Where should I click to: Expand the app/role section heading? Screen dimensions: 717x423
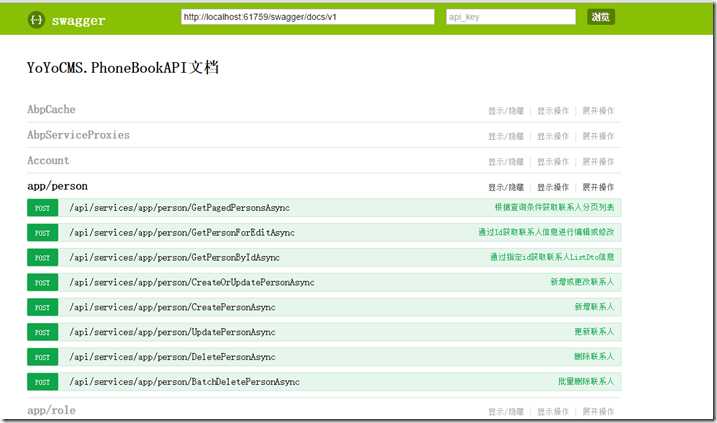tap(51, 410)
